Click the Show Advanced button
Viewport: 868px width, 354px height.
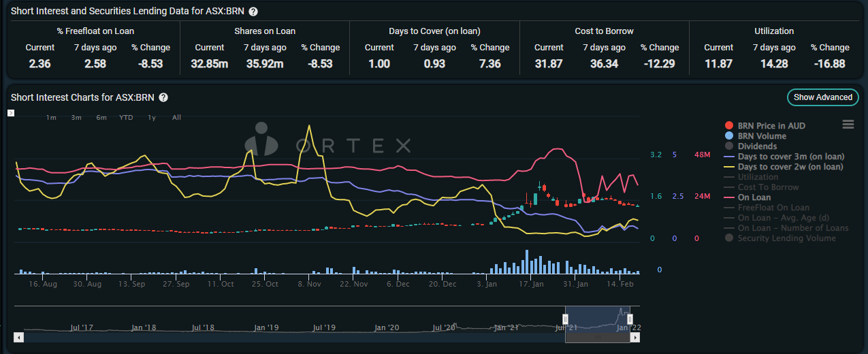[822, 97]
